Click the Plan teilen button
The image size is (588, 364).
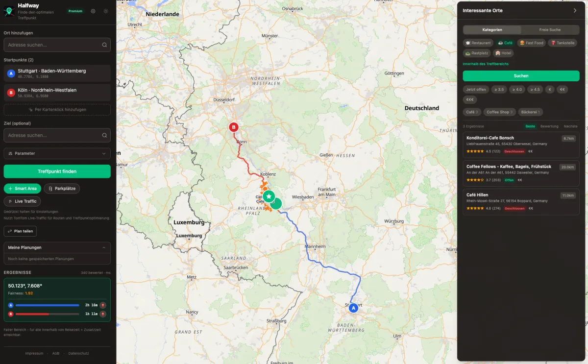pos(20,231)
